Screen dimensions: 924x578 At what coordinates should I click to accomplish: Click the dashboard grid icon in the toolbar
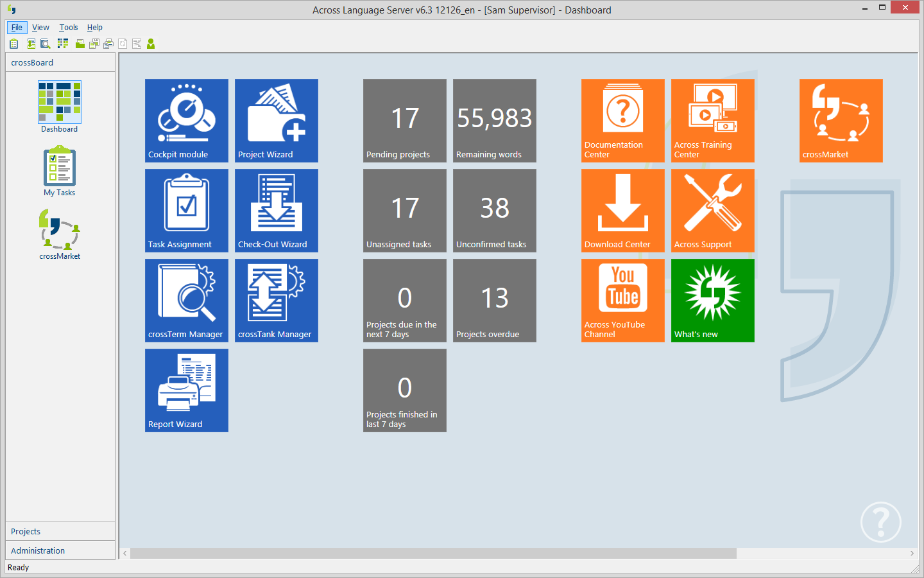[63, 44]
